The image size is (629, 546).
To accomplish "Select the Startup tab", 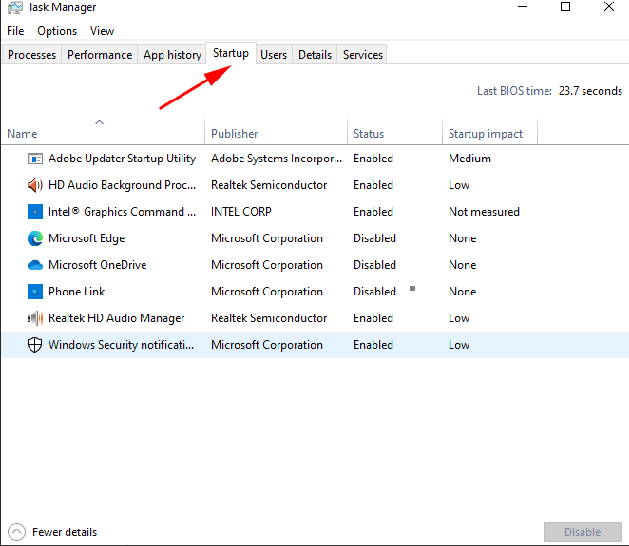I will point(231,53).
